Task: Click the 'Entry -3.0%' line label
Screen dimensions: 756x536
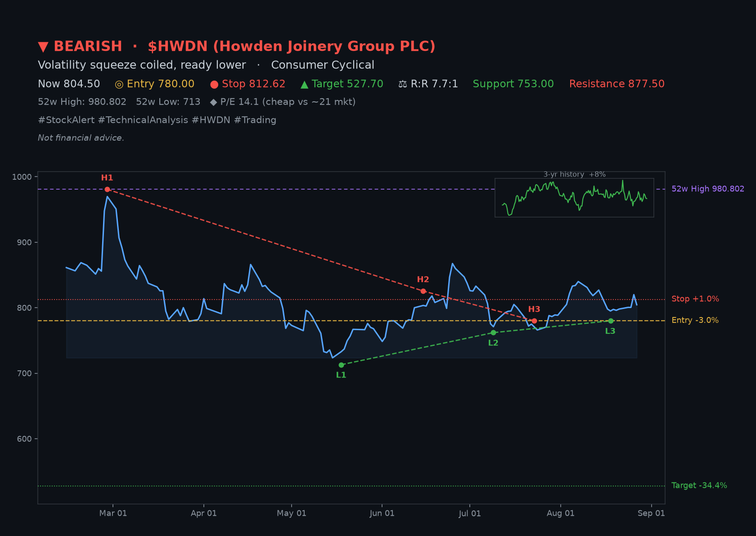Action: tap(695, 320)
